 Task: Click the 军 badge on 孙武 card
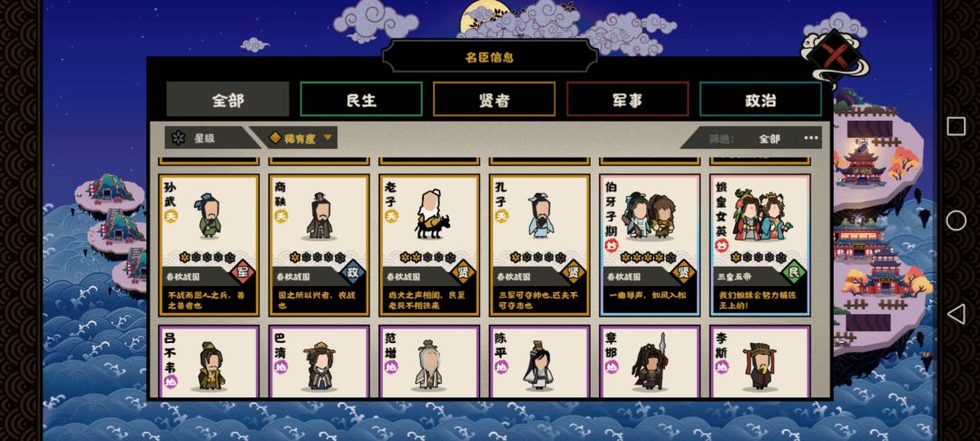click(242, 271)
